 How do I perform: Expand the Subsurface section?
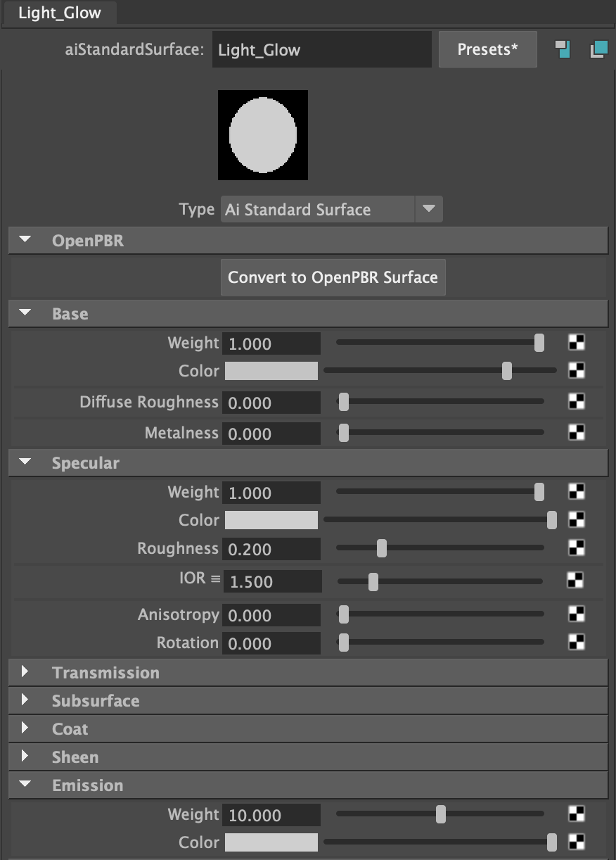[x=26, y=700]
